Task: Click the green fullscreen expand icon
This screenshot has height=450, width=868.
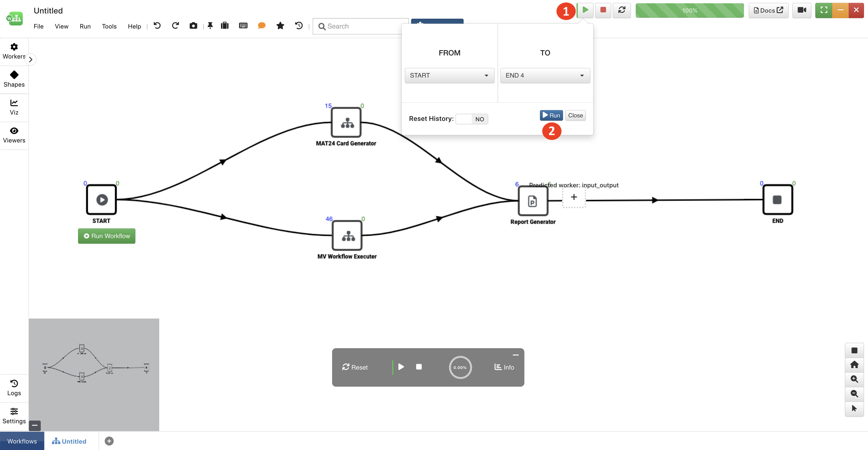Action: click(824, 10)
